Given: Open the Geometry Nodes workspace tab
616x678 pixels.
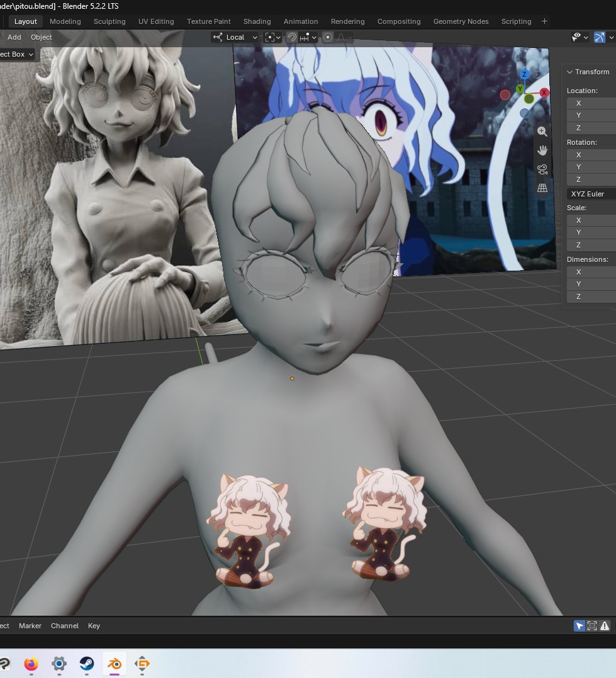Looking at the screenshot, I should coord(461,21).
